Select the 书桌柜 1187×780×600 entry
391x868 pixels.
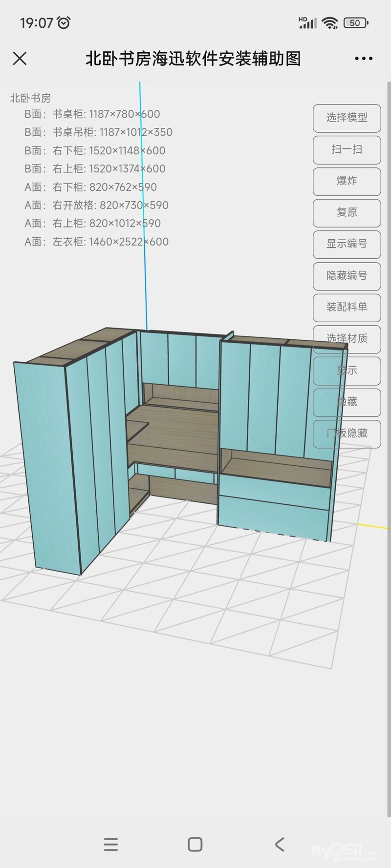pos(92,114)
